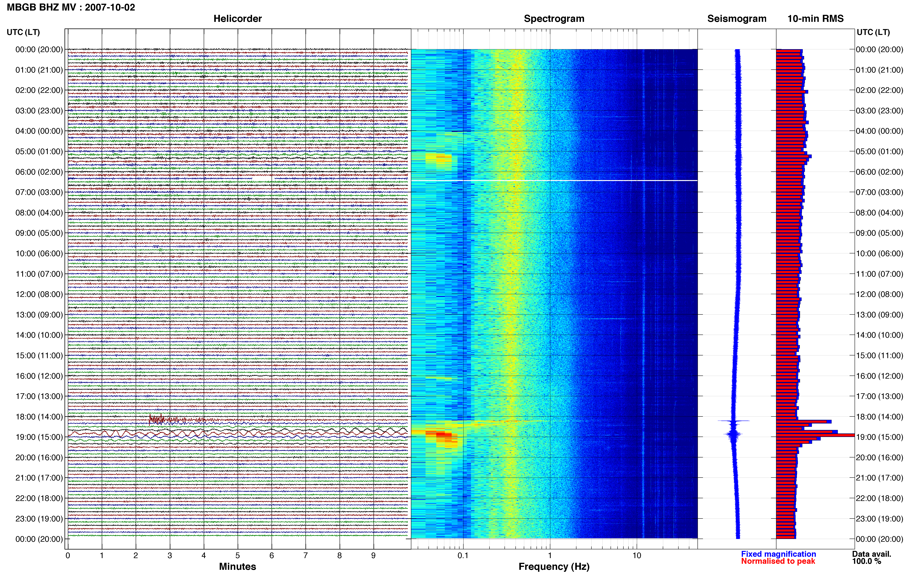Click the Minutes axis title

pos(238,566)
